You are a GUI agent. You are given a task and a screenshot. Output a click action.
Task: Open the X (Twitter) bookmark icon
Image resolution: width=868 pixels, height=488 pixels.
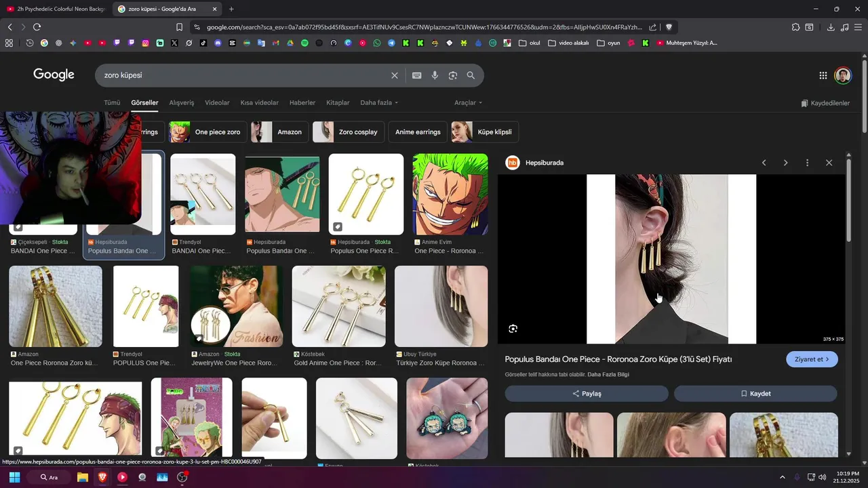174,43
